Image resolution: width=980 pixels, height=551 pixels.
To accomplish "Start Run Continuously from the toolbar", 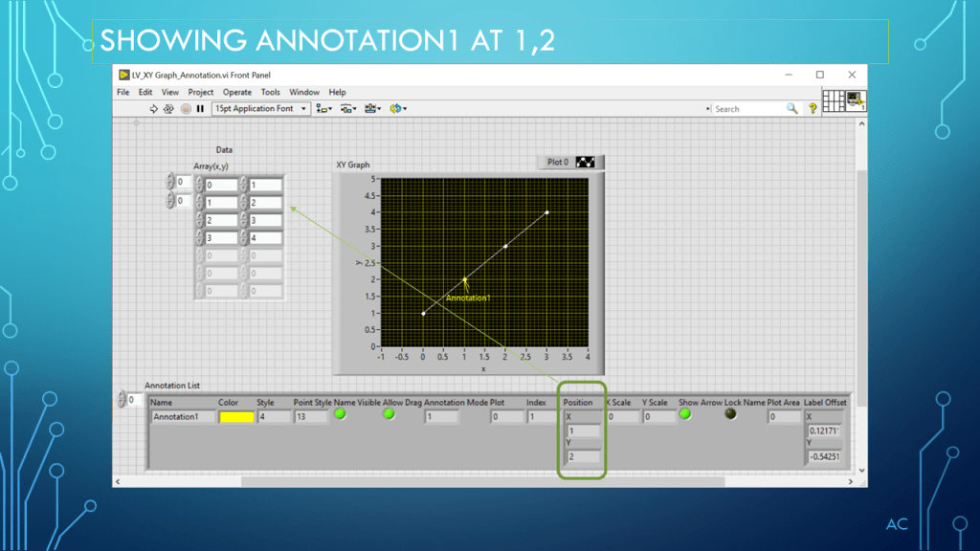I will (168, 109).
